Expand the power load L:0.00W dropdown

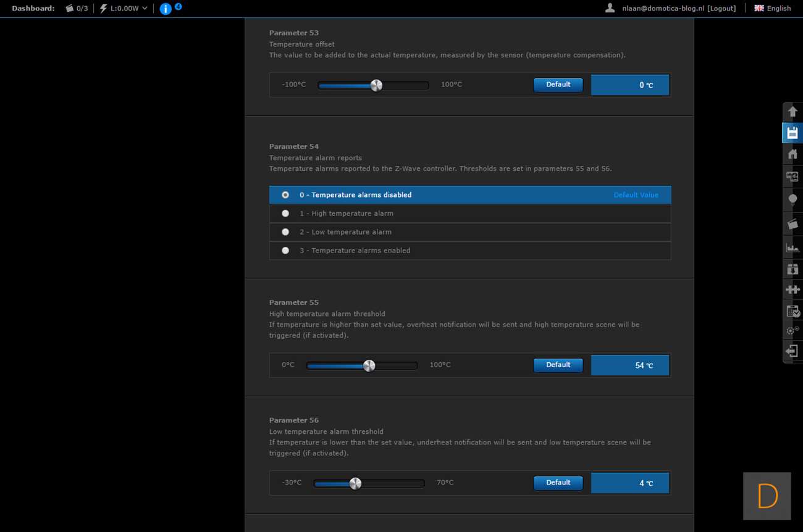coord(124,9)
